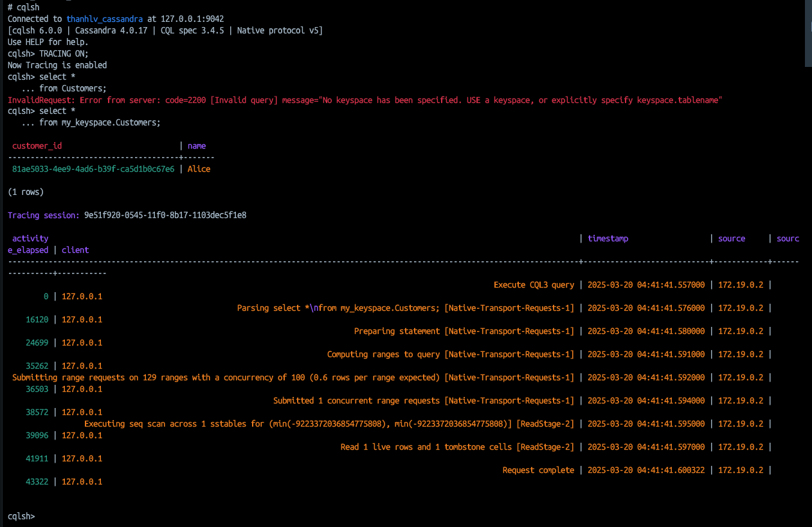Screen dimensions: 812x527
Task: Click the source column header
Action: click(732, 239)
